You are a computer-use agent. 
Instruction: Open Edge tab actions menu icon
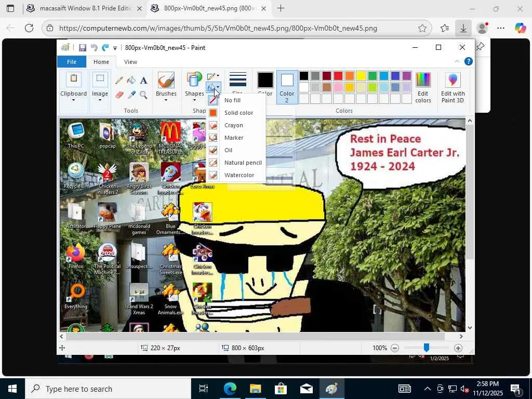10,8
